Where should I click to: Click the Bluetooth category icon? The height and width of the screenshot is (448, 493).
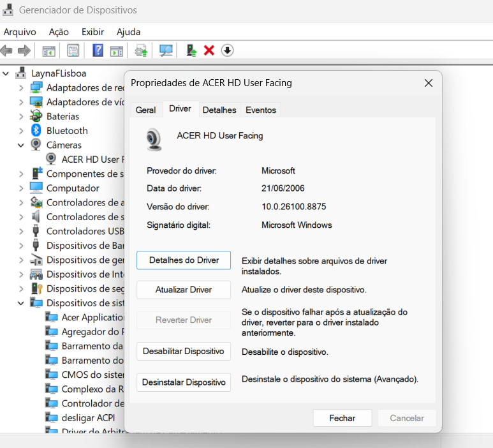(x=36, y=130)
